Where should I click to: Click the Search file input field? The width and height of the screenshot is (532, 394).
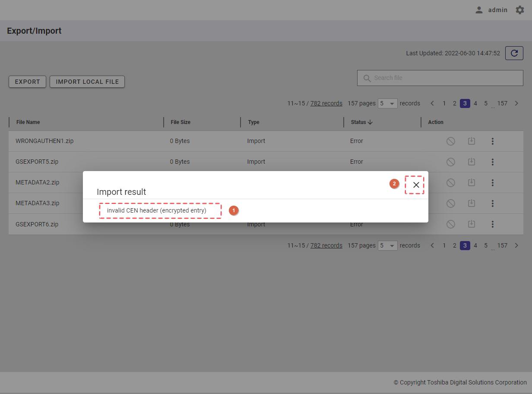(445, 78)
